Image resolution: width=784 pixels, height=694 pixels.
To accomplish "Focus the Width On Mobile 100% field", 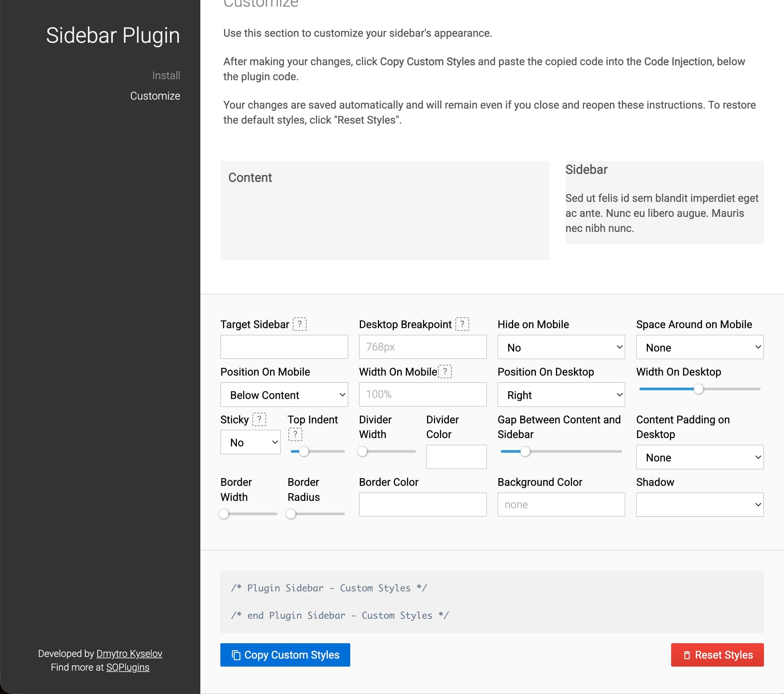I will [x=422, y=394].
